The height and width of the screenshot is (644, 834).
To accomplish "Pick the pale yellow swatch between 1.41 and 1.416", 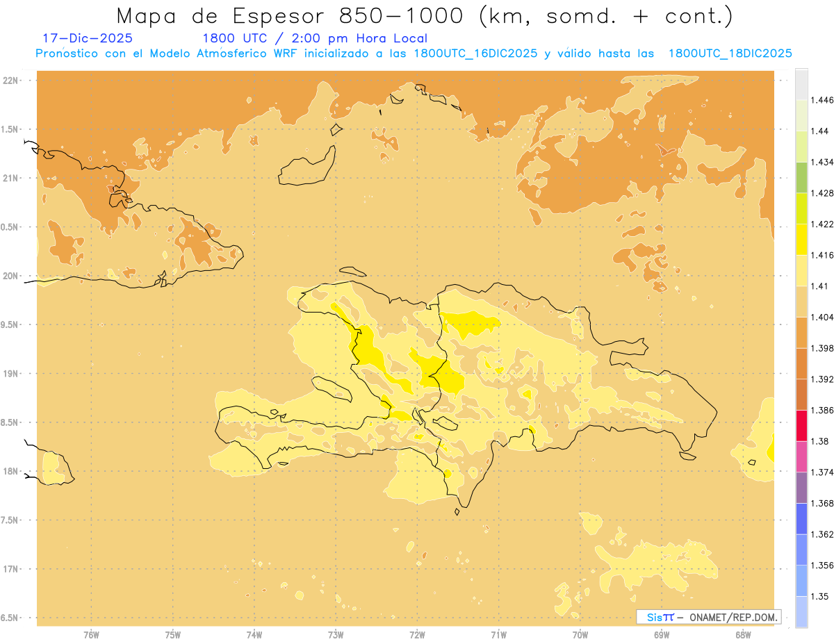I will tap(801, 271).
